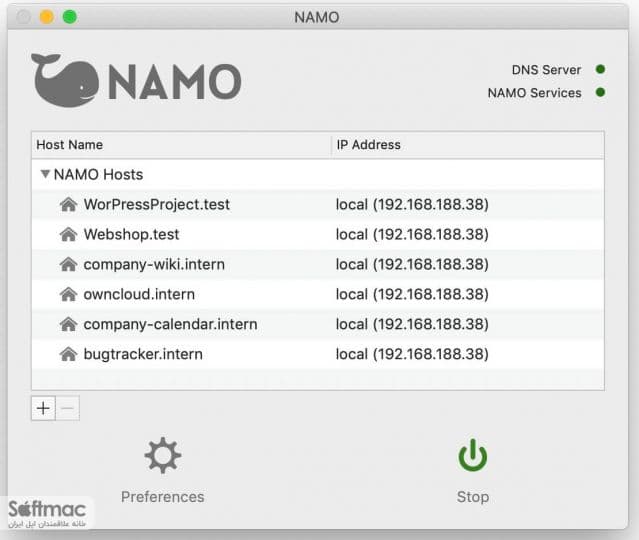Select the WorPressProject.test host name

point(157,204)
